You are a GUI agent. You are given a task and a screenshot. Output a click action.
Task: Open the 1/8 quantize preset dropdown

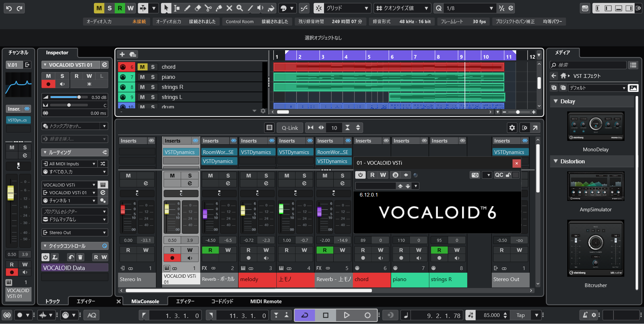470,8
